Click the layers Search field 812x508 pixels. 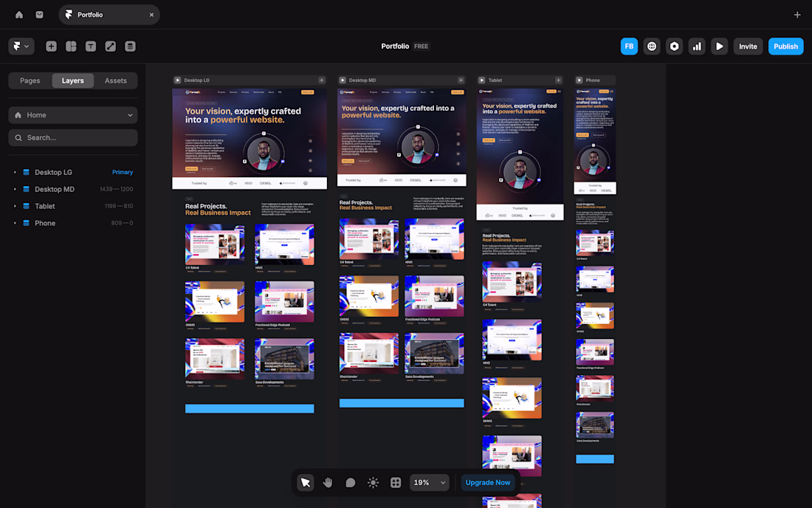[73, 138]
